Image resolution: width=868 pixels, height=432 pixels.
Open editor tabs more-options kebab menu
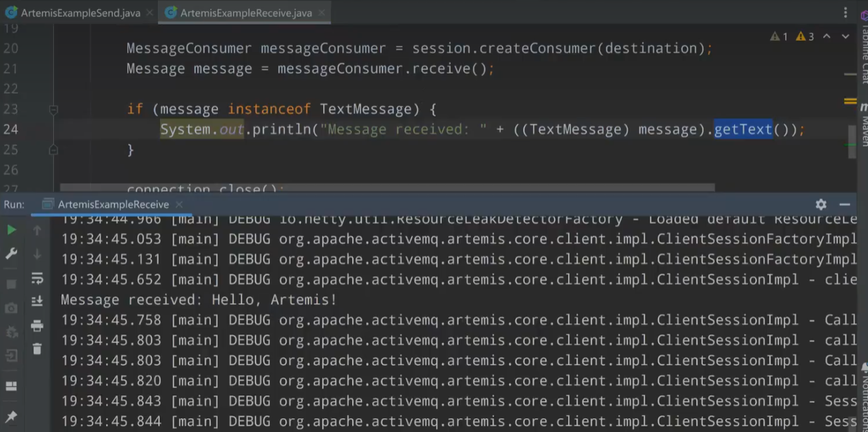845,13
